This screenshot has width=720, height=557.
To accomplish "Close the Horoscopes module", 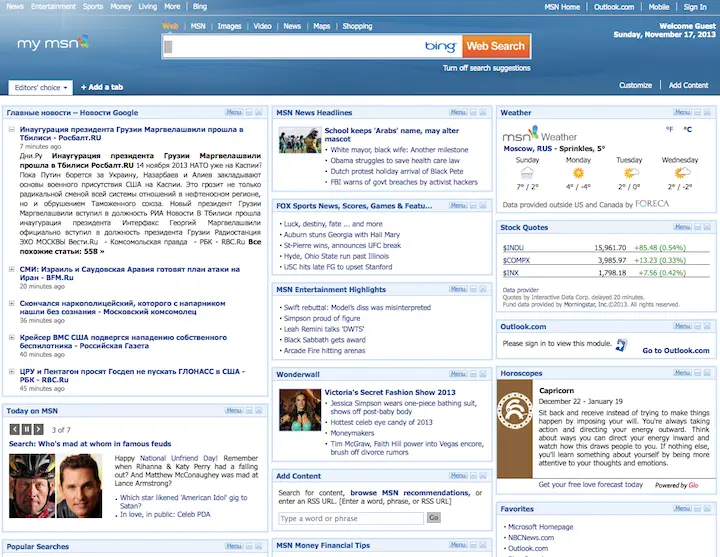I will click(707, 372).
